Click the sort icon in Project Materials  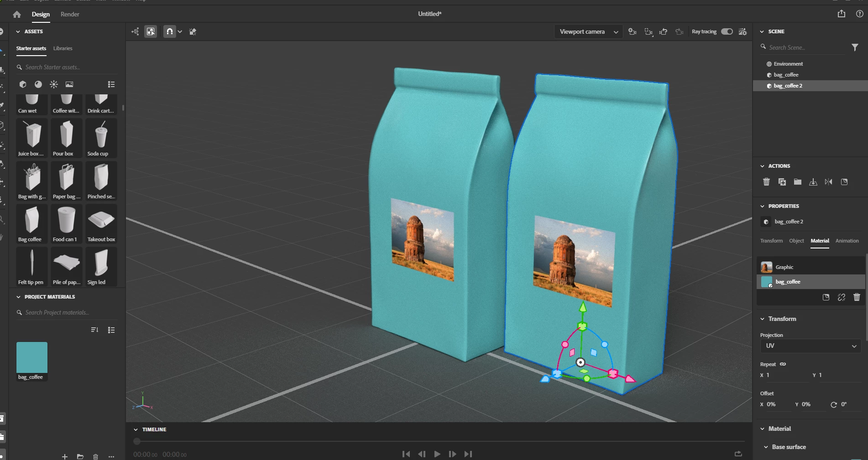[95, 330]
